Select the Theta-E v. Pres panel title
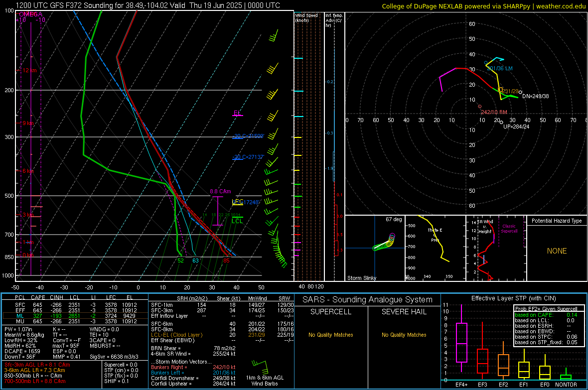Viewport: 588px width, 390px height. (435, 235)
